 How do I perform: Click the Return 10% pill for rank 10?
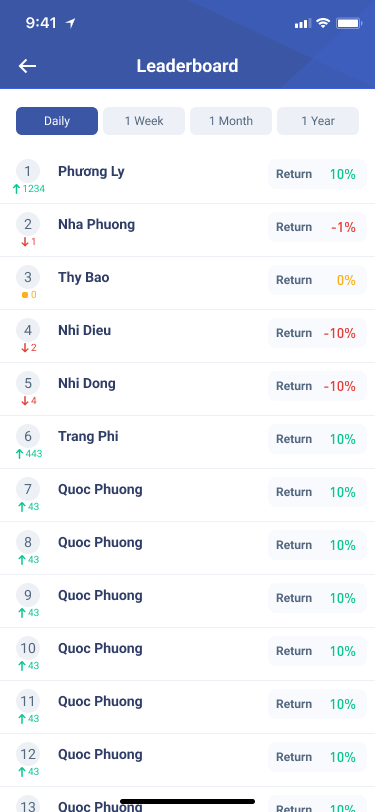[318, 651]
